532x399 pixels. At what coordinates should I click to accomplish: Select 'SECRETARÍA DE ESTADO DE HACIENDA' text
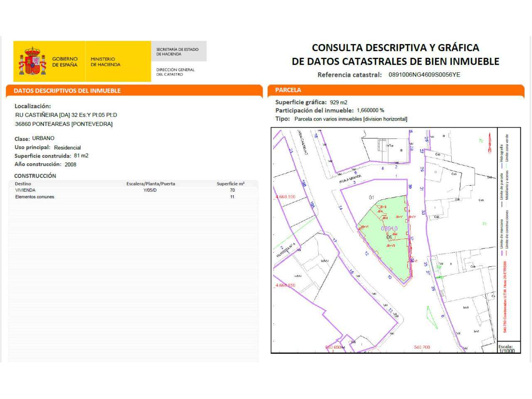point(177,52)
